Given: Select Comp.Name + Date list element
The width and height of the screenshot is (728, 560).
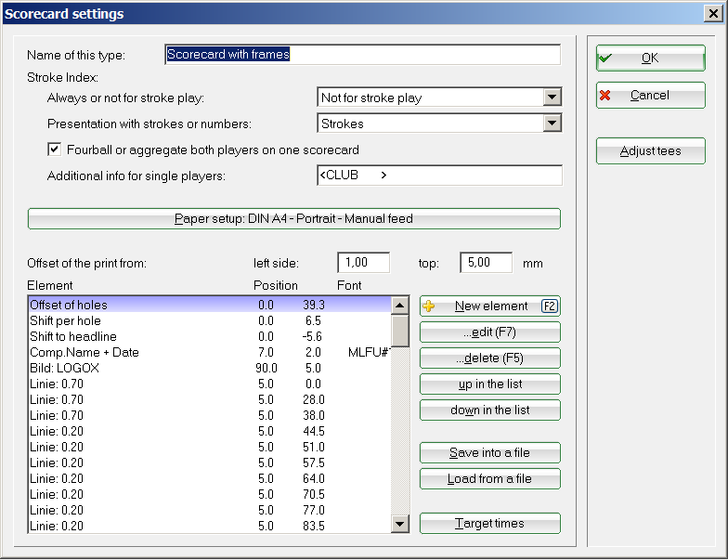Looking at the screenshot, I should click(84, 352).
